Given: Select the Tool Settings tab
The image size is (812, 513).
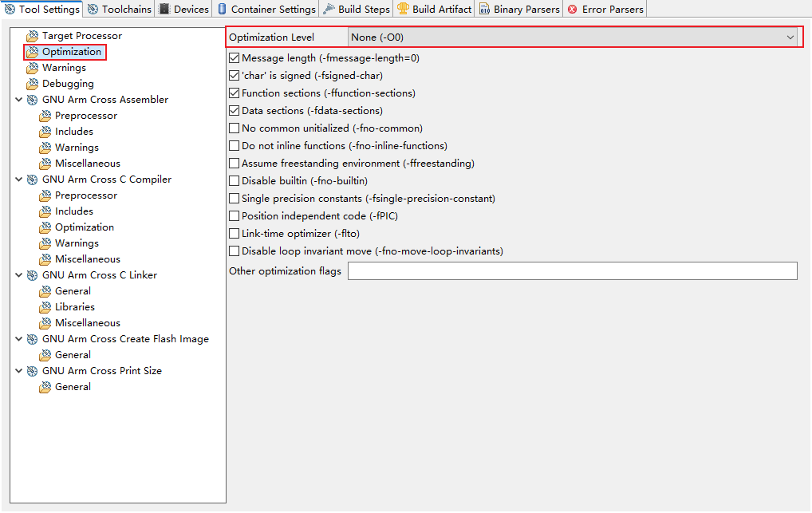Looking at the screenshot, I should (42, 10).
